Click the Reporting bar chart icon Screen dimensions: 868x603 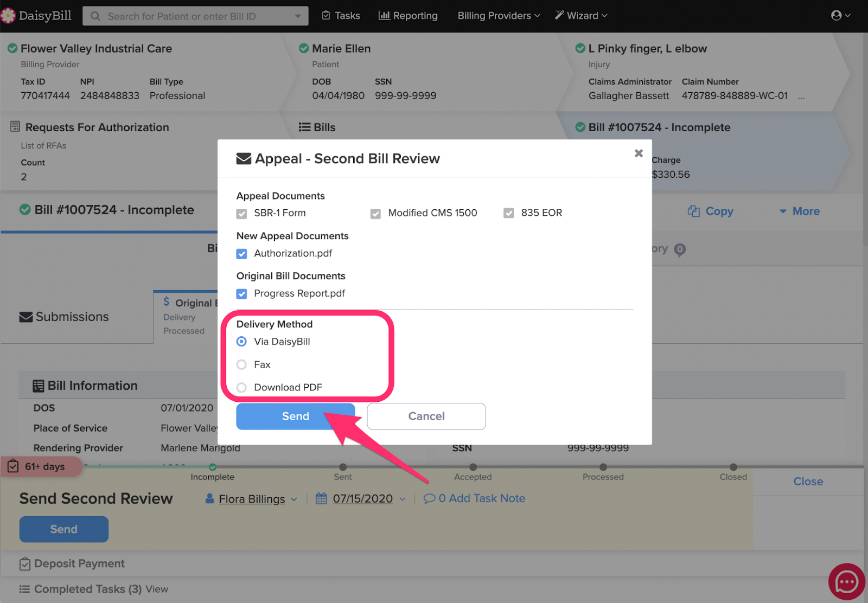coord(384,16)
